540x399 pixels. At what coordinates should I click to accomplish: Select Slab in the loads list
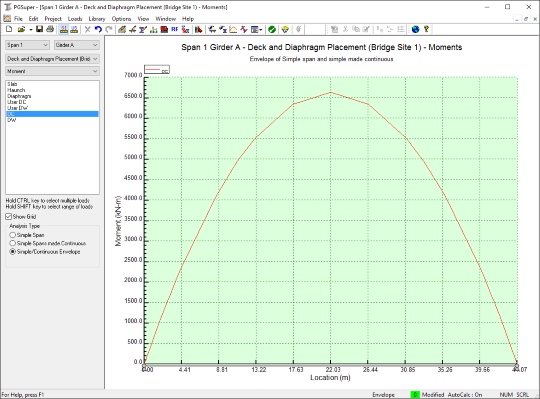point(52,84)
